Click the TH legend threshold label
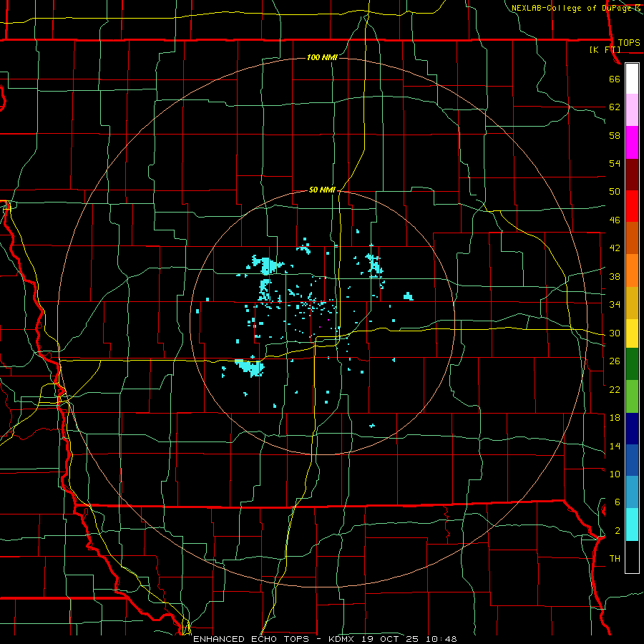 point(615,559)
